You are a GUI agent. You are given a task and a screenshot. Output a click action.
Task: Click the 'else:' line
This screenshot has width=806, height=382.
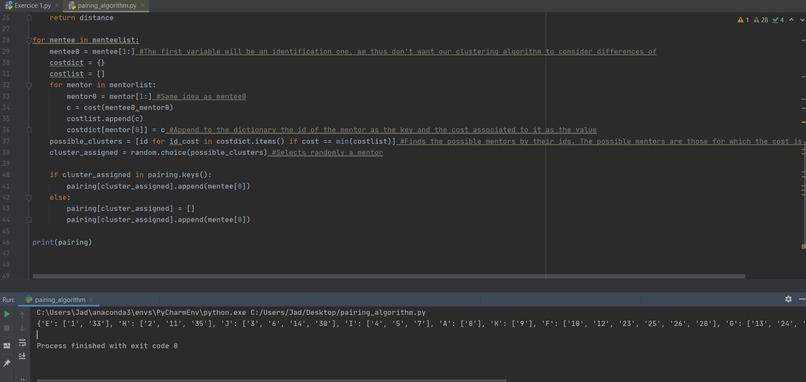coord(60,197)
